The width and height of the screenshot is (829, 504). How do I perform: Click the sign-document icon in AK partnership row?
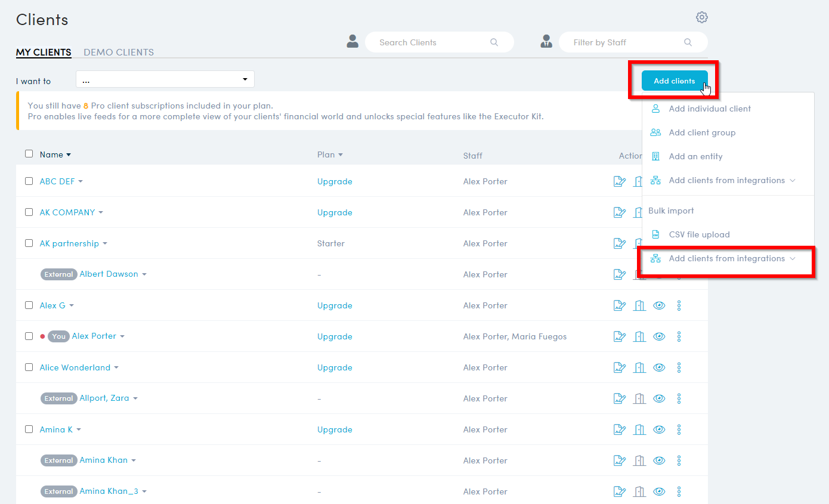click(x=620, y=243)
